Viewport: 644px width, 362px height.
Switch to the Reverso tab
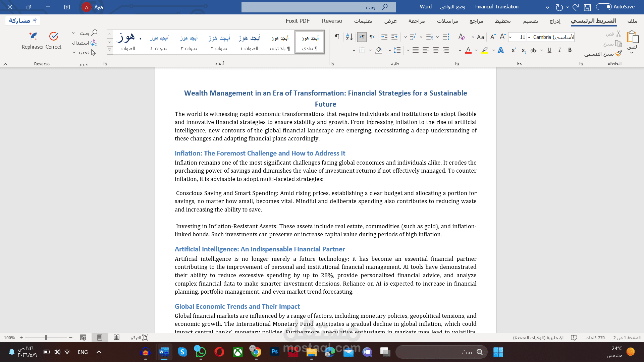click(x=332, y=21)
